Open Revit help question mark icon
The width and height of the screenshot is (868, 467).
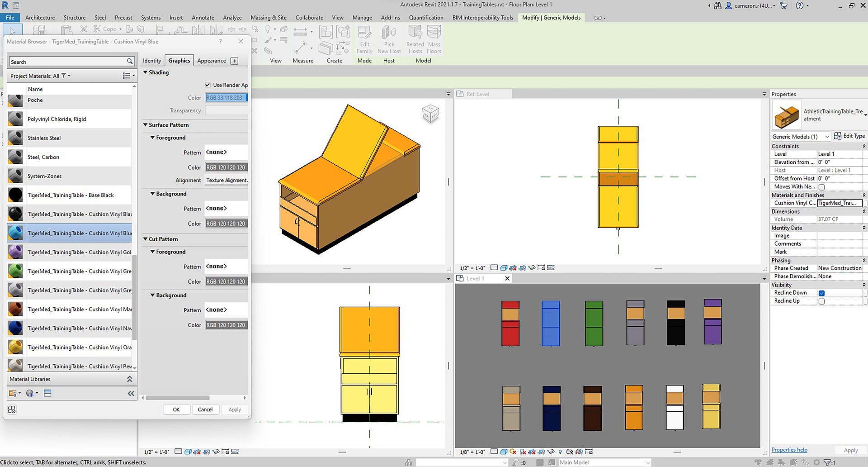(800, 5)
